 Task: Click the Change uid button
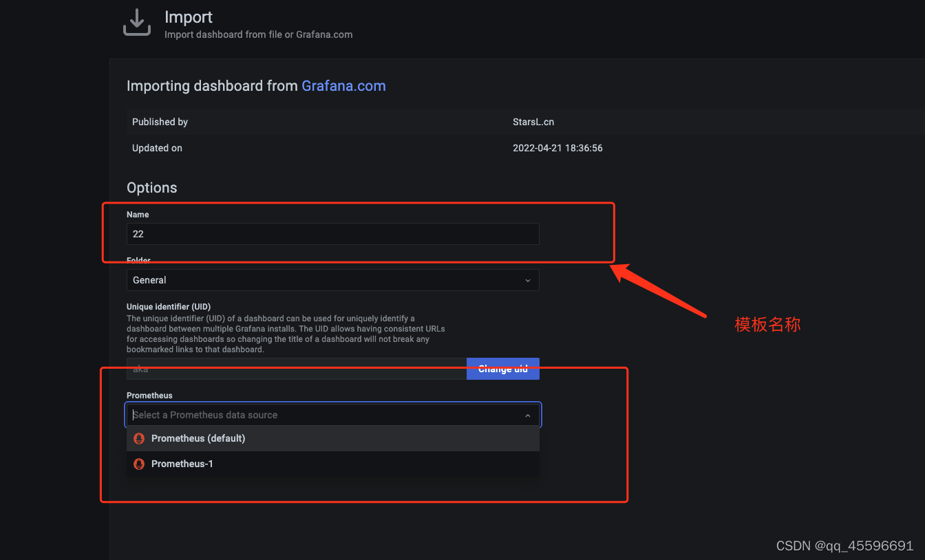[x=503, y=369]
